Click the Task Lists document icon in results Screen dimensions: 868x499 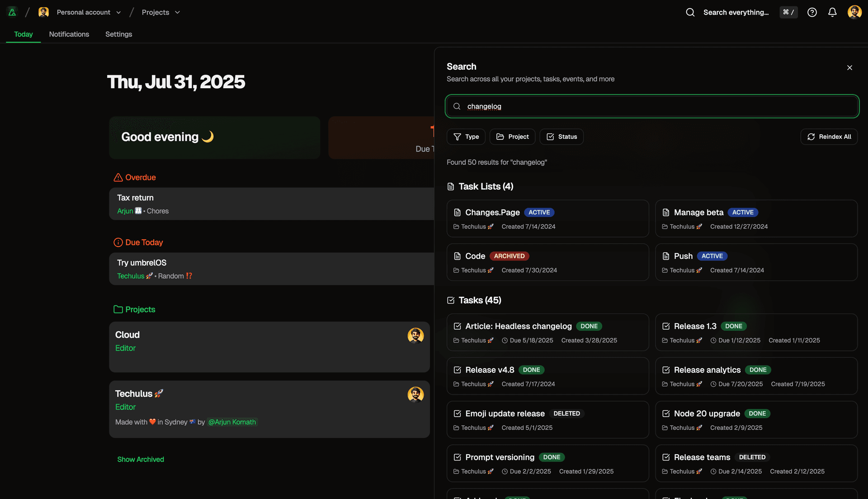tap(450, 186)
